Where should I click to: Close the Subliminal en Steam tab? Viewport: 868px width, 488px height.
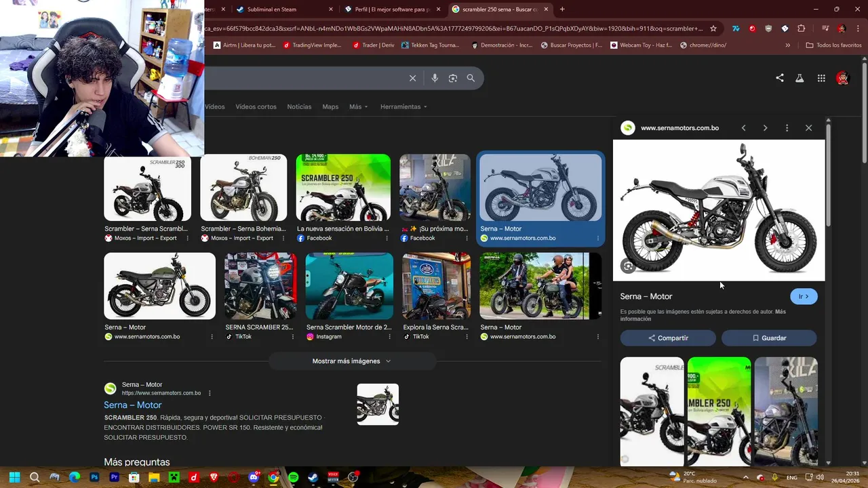pos(331,9)
